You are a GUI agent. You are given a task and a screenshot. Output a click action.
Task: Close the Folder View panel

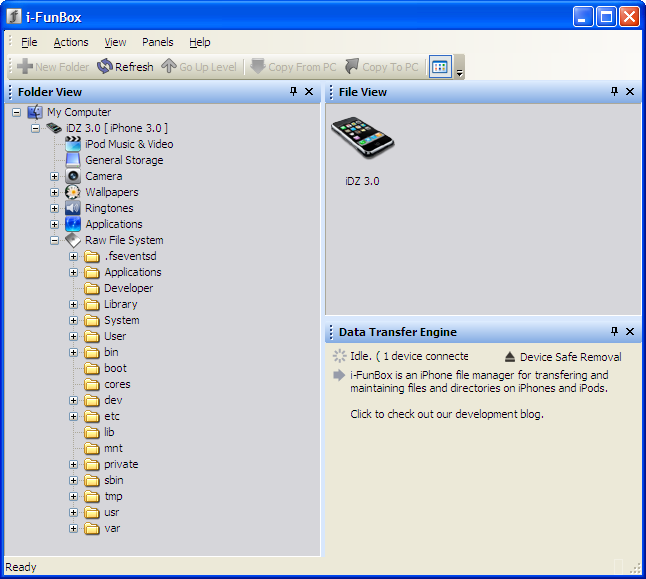(309, 91)
